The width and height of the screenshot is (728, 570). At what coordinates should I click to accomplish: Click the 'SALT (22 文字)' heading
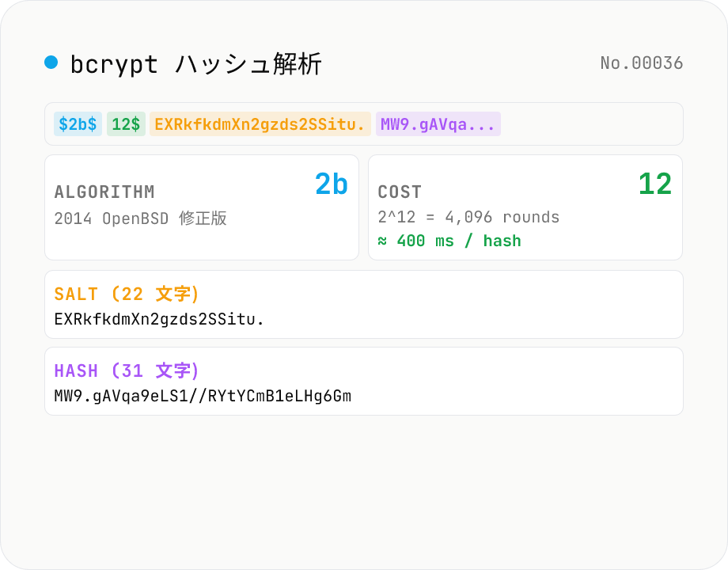(x=127, y=294)
